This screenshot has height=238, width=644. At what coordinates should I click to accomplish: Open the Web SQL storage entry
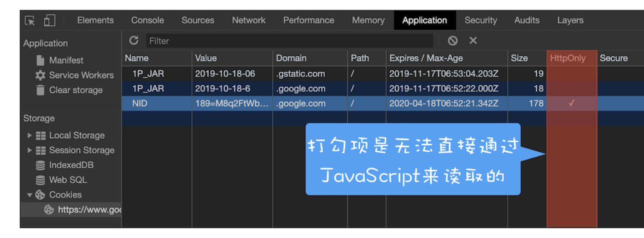(x=62, y=180)
